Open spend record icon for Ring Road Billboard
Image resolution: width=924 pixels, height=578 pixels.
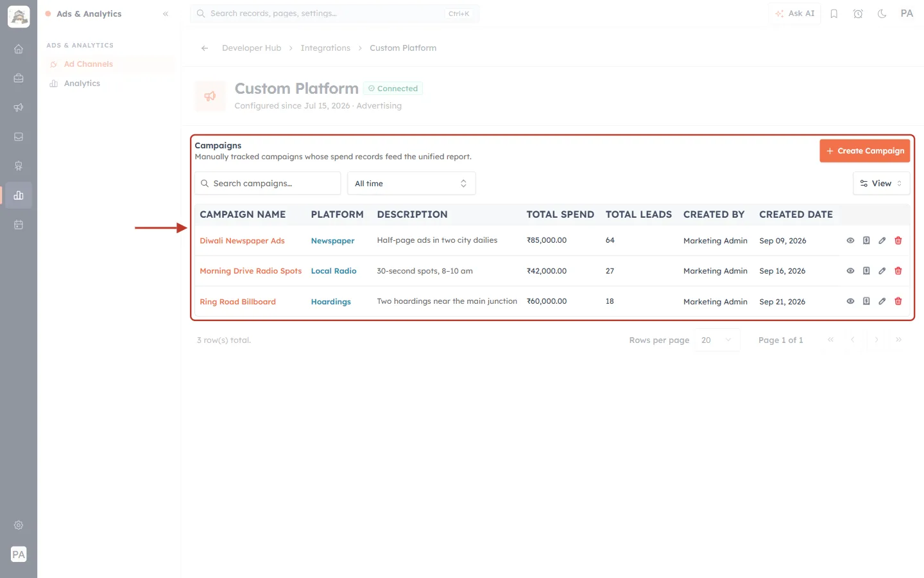(866, 301)
